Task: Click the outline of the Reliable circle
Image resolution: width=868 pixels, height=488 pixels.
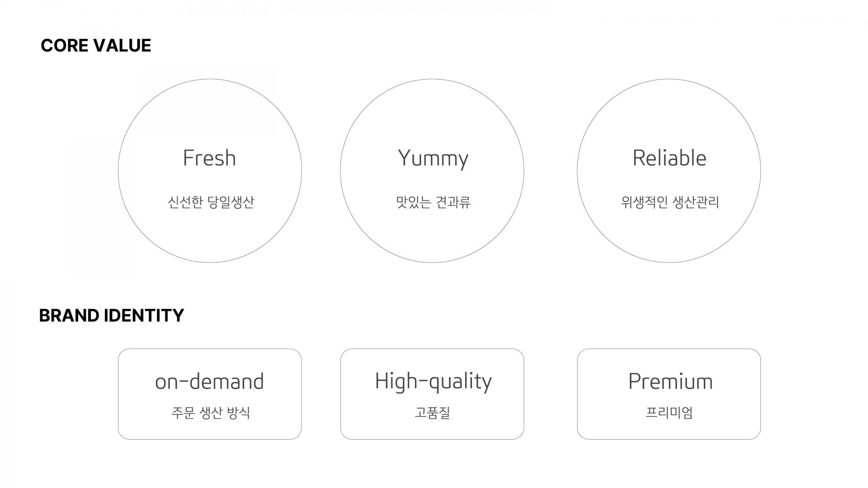Action: tap(669, 79)
